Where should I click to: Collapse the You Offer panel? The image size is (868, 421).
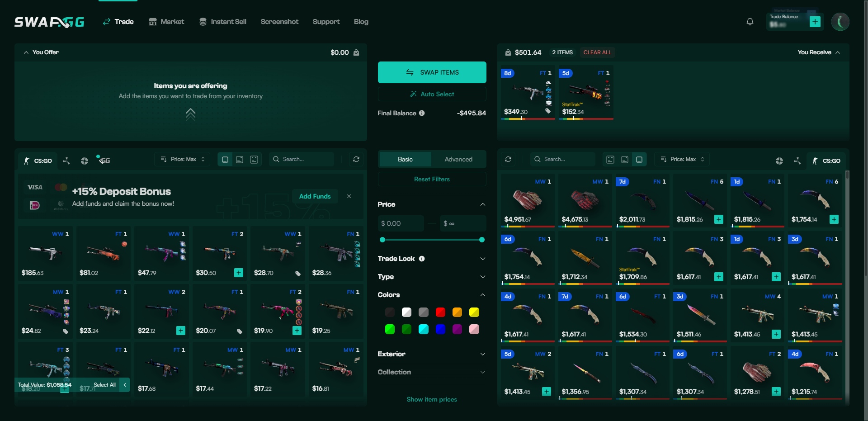pyautogui.click(x=26, y=52)
